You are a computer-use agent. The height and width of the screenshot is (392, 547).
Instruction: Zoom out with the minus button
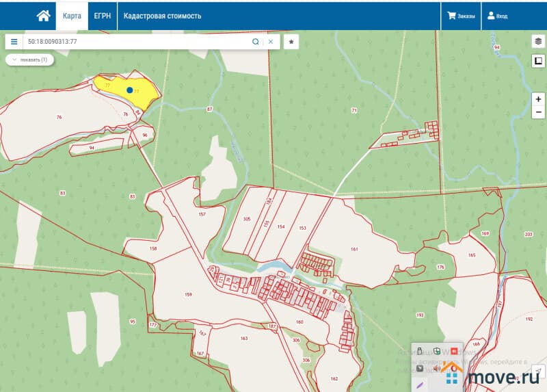[x=539, y=112]
